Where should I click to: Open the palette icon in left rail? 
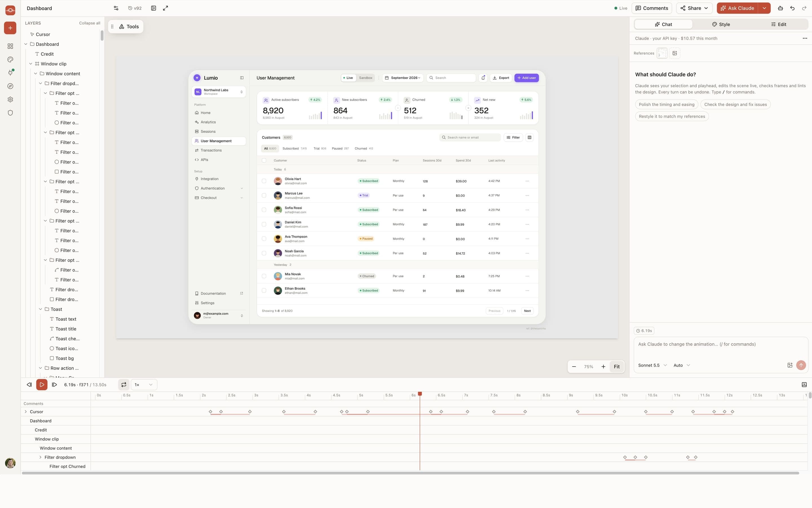(10, 60)
